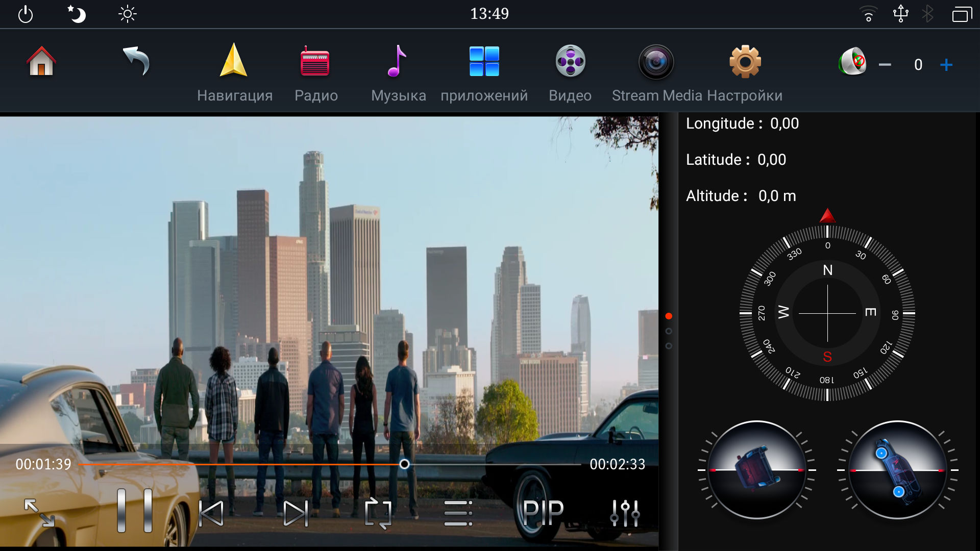
Task: Tap the Wi-Fi status icon
Action: click(x=868, y=14)
